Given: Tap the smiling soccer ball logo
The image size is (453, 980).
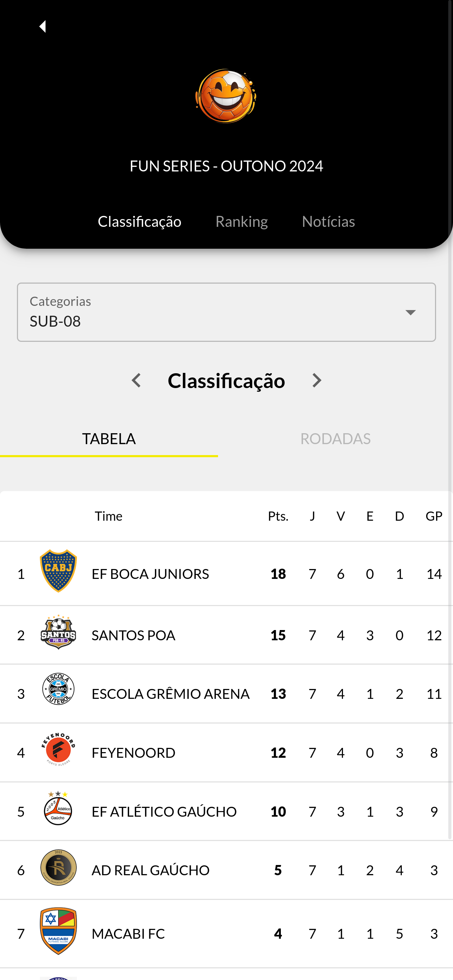Looking at the screenshot, I should point(226,96).
